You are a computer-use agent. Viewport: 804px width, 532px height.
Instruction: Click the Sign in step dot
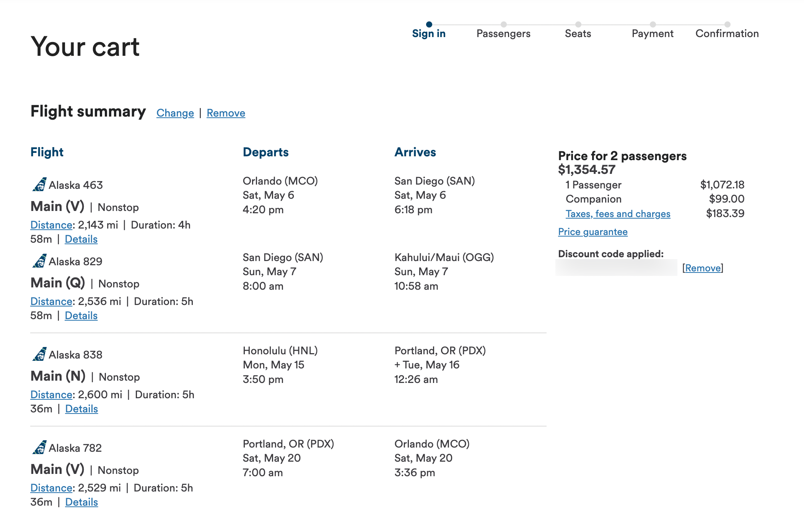[429, 24]
